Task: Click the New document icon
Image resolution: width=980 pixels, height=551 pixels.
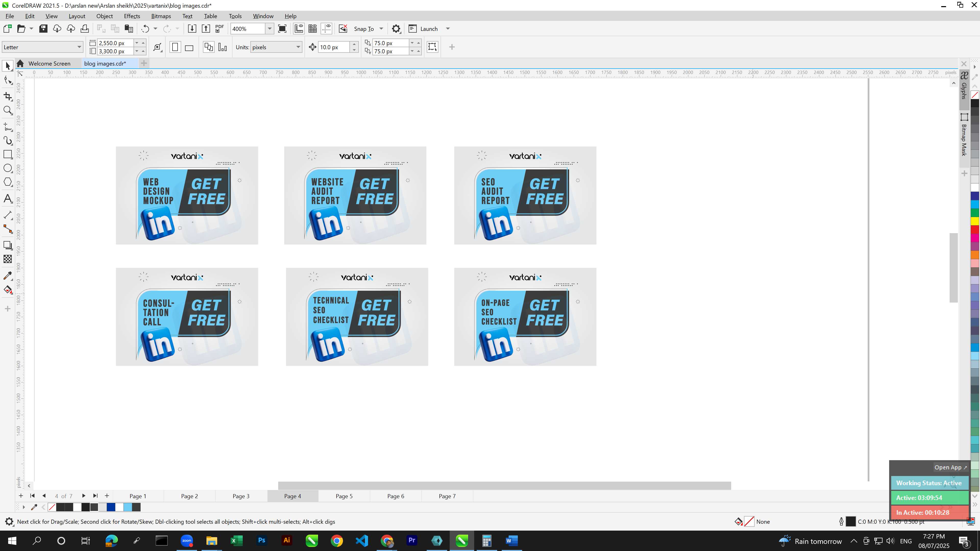Action: [x=7, y=29]
